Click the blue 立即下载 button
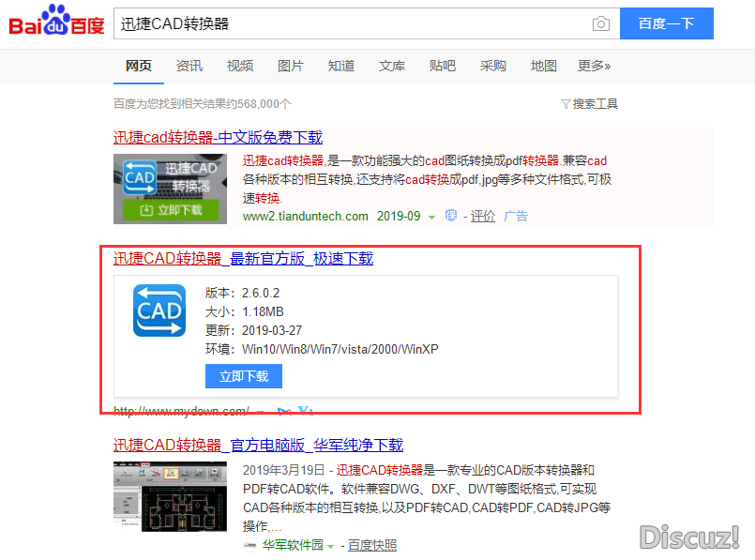Screen dimensions: 755x560 (x=244, y=376)
